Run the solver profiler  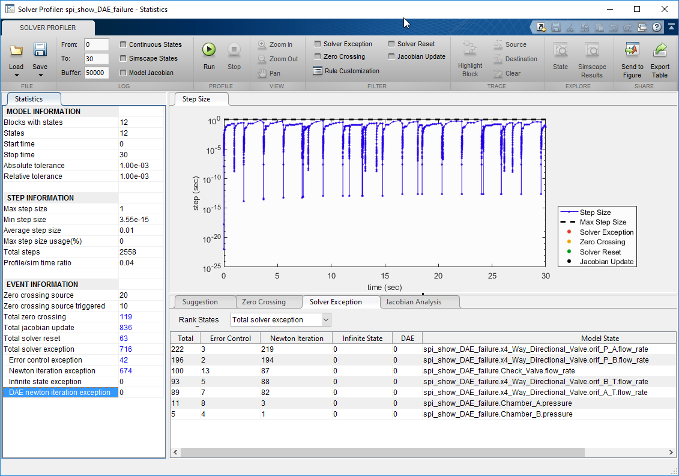[209, 49]
